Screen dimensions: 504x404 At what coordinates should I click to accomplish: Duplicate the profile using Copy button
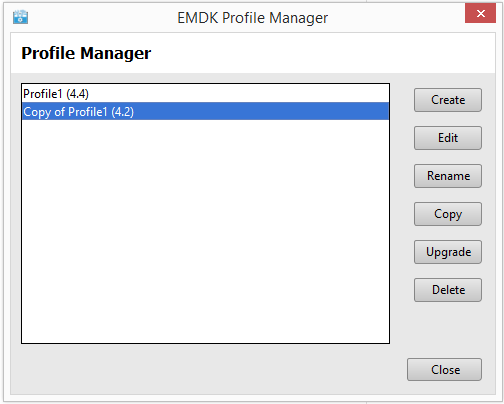pyautogui.click(x=448, y=214)
